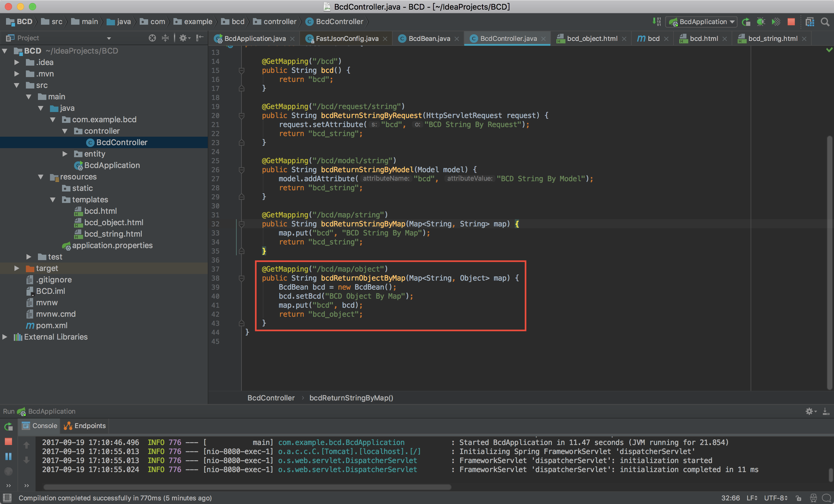Click com.example.bcd.BcdApplication console link

tap(341, 442)
